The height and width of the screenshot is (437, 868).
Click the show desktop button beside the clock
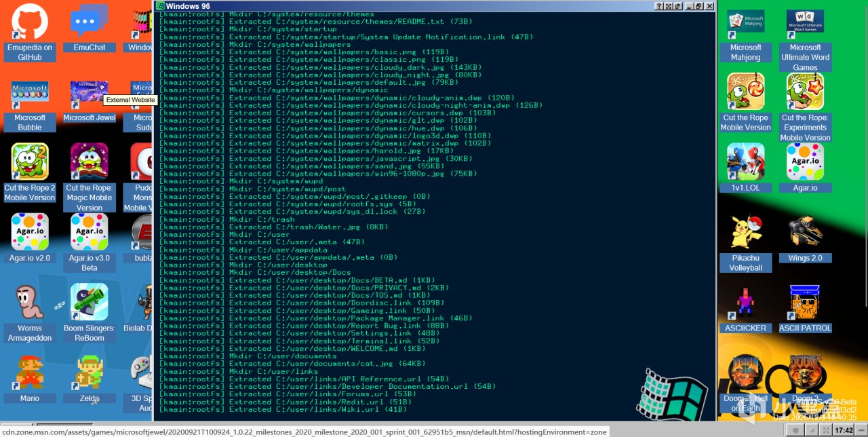point(861,430)
